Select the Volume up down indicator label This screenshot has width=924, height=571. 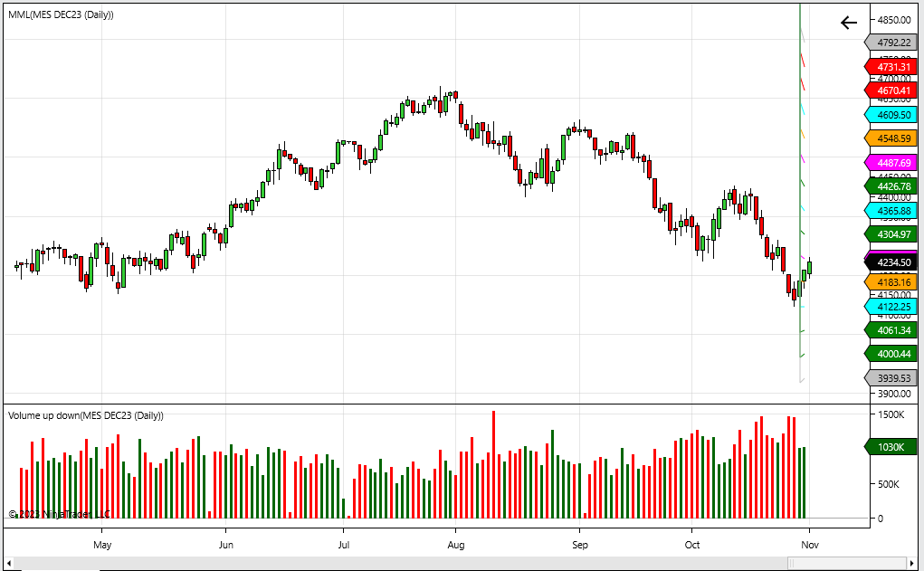tap(85, 415)
